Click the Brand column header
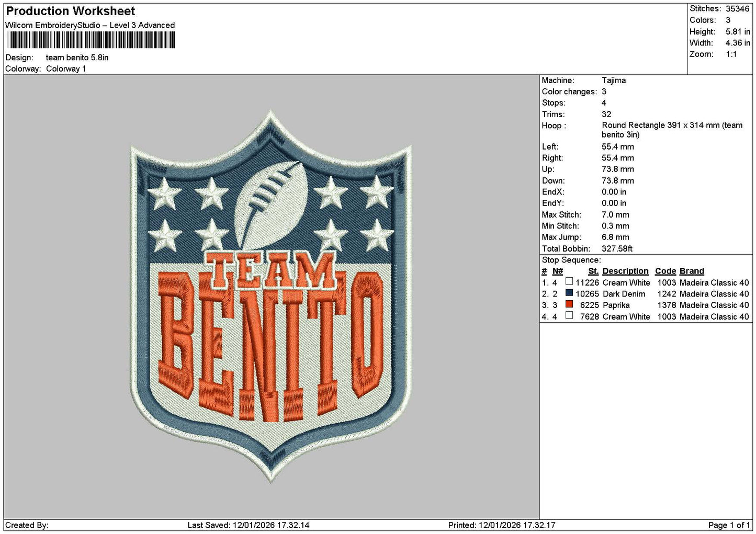Viewport: 756px width, 534px height. [692, 271]
